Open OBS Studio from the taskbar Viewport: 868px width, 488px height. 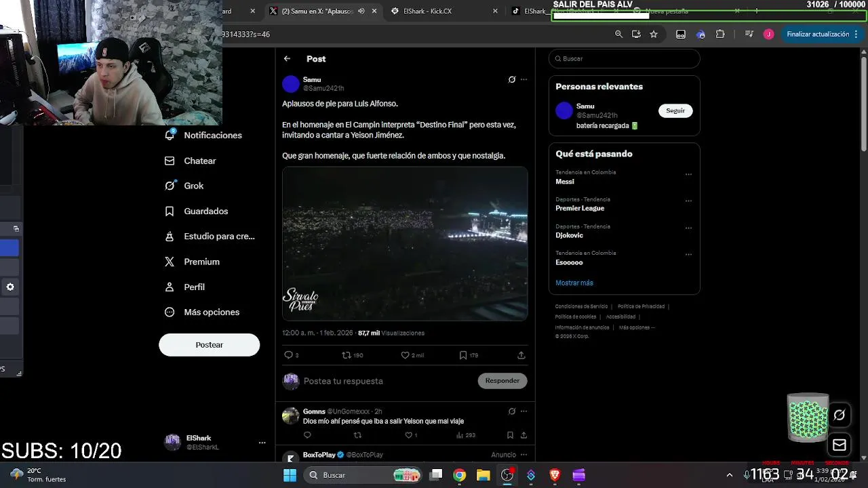507,475
